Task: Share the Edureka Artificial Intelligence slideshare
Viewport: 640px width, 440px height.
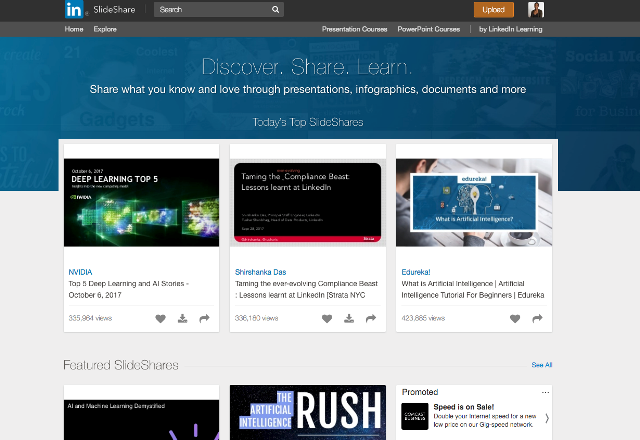Action: 537,318
